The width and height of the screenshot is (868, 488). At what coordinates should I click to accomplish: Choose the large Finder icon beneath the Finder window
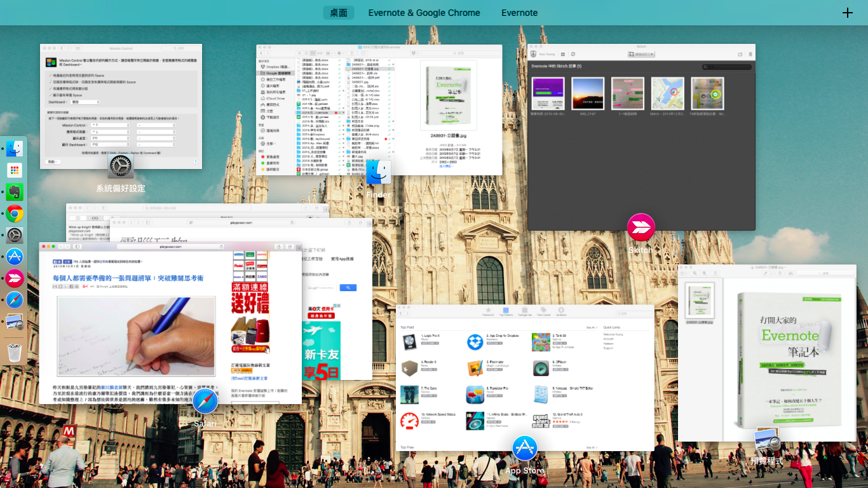379,172
